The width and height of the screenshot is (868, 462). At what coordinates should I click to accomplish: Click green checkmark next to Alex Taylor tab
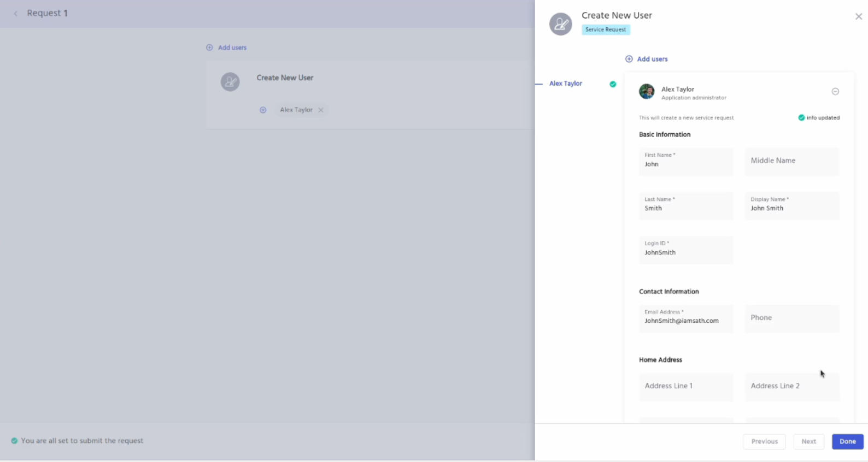613,84
